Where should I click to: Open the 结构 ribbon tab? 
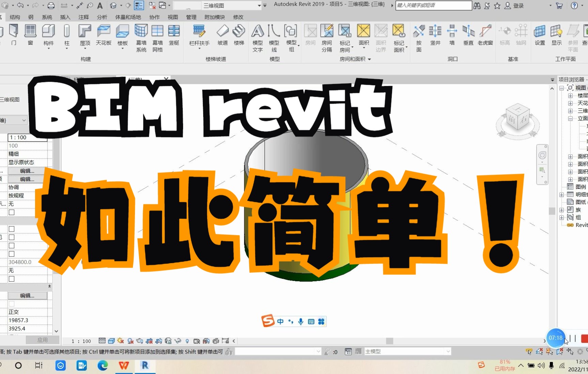point(15,17)
